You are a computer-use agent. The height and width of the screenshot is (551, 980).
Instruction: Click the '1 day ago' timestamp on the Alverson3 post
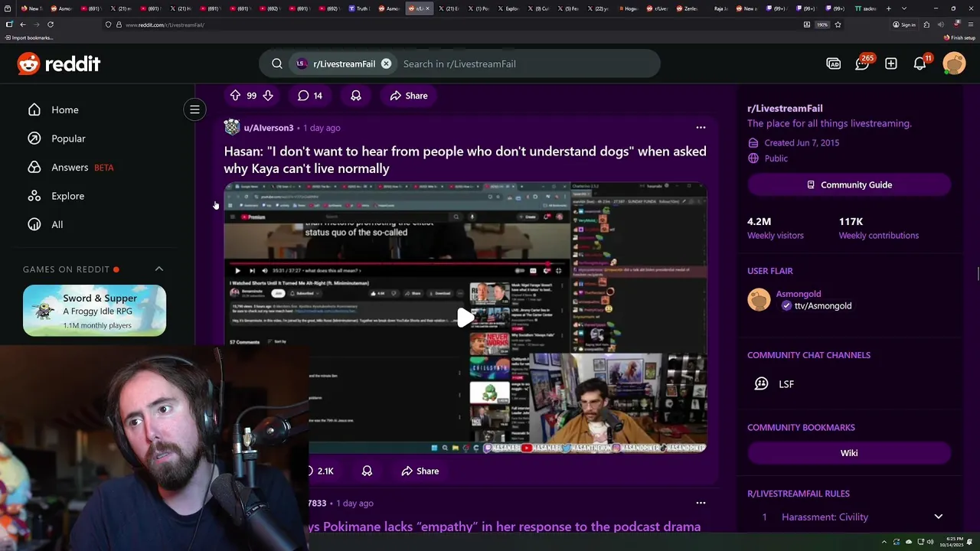click(322, 128)
